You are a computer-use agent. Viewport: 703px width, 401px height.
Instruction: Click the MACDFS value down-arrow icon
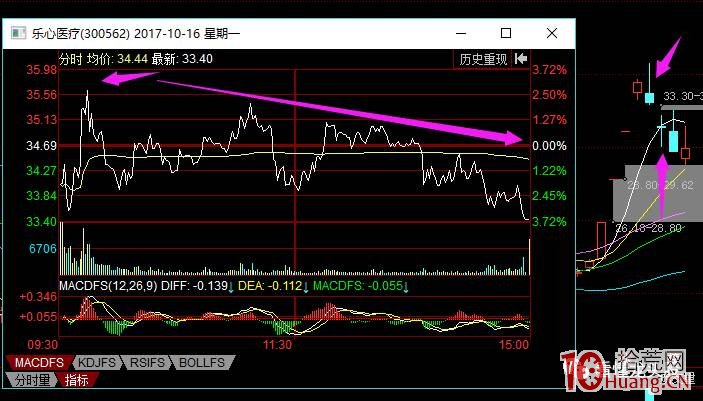(405, 287)
